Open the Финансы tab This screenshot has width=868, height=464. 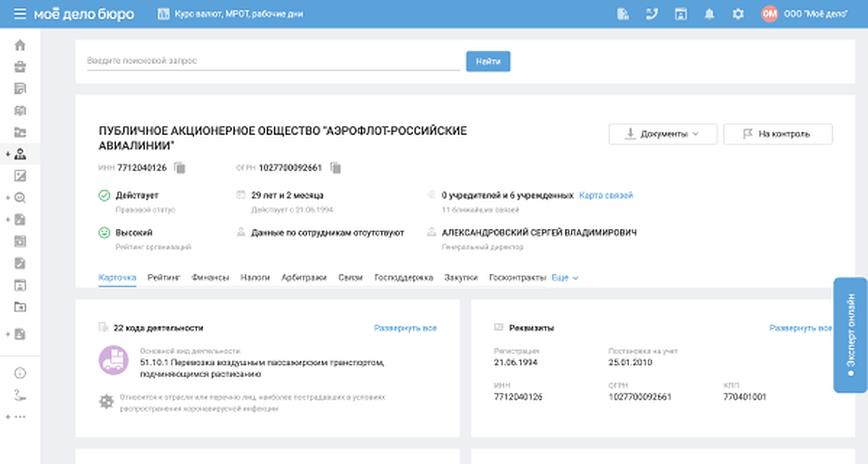pyautogui.click(x=210, y=278)
